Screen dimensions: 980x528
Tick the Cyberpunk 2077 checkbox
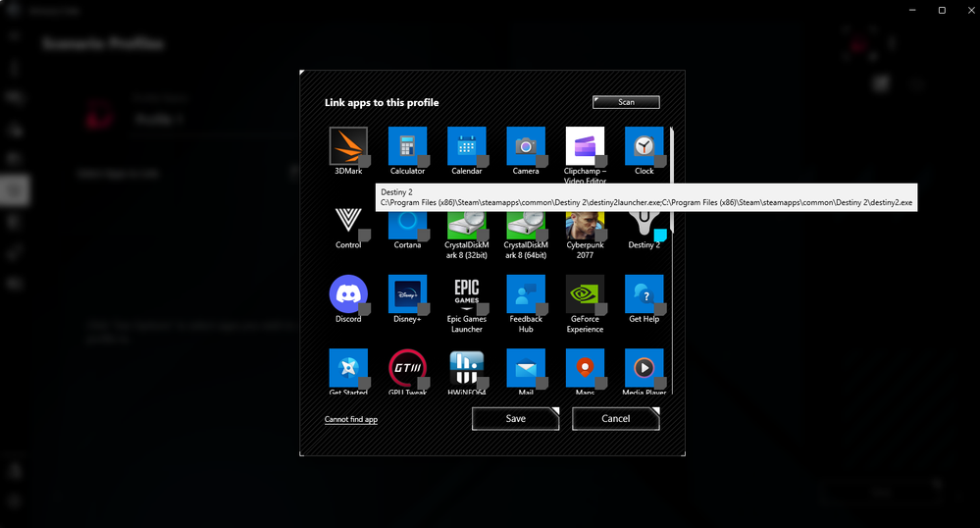[600, 236]
